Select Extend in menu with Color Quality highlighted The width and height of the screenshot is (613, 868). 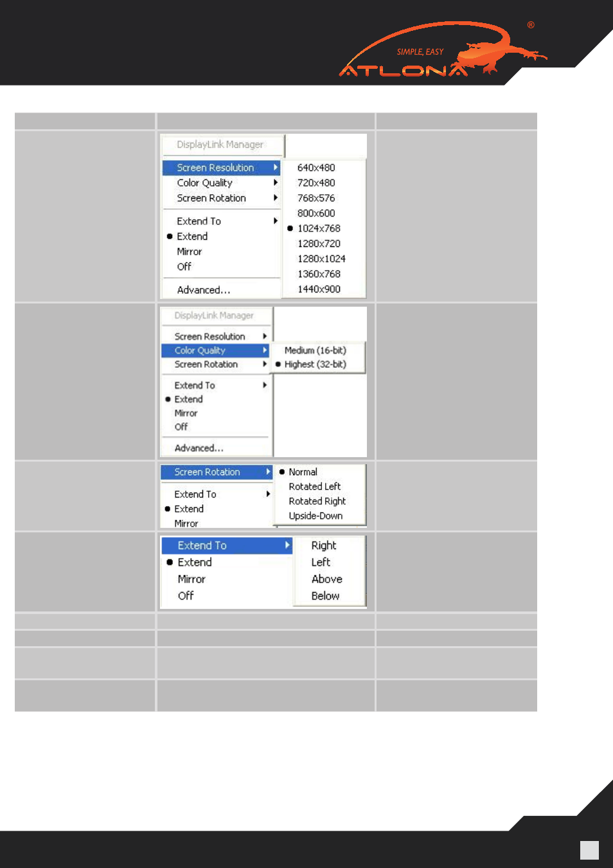click(x=188, y=399)
